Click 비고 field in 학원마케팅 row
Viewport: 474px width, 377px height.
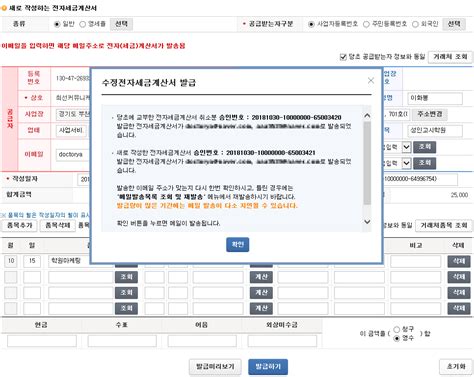point(416,261)
